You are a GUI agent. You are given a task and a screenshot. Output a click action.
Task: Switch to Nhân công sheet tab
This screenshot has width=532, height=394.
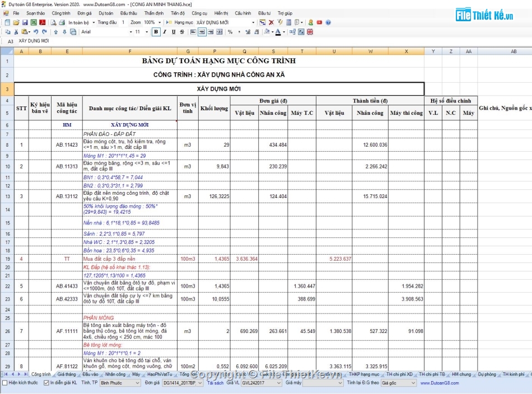pos(115,374)
